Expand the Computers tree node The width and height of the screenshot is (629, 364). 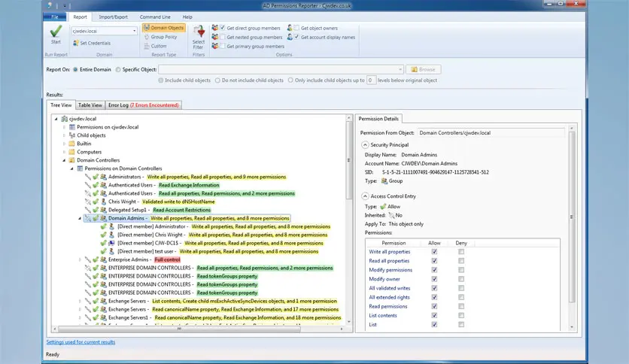(64, 152)
